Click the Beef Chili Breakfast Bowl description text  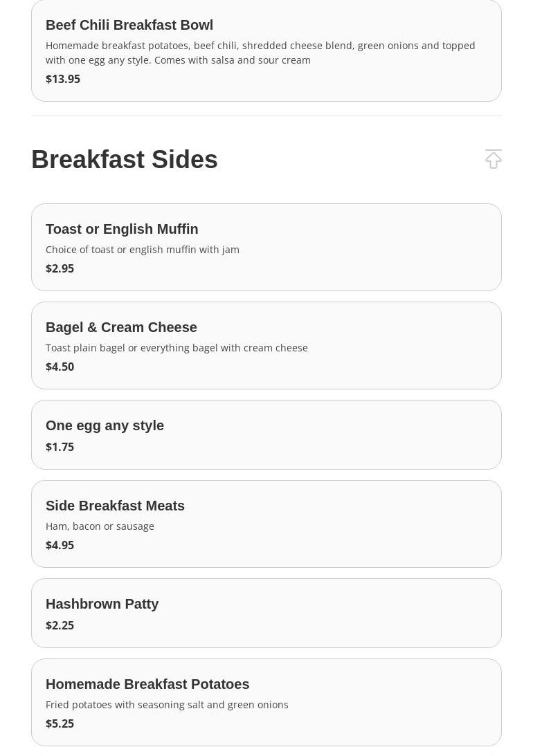[260, 53]
